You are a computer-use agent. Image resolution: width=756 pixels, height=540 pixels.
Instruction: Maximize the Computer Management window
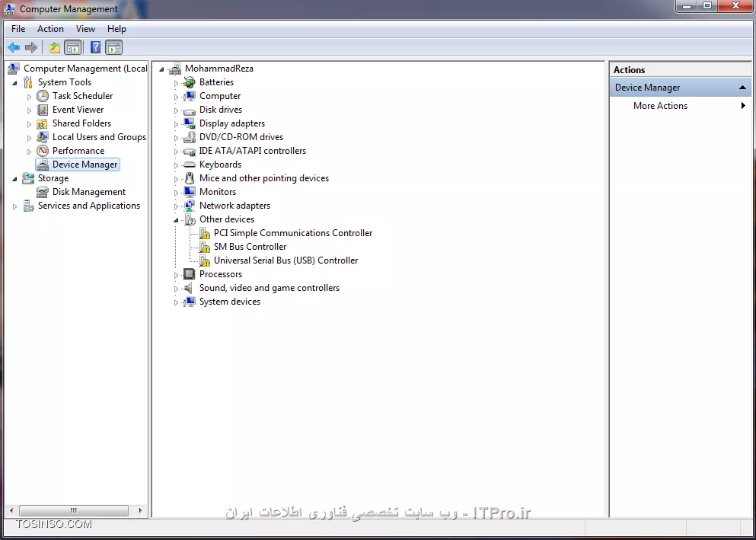[x=707, y=6]
